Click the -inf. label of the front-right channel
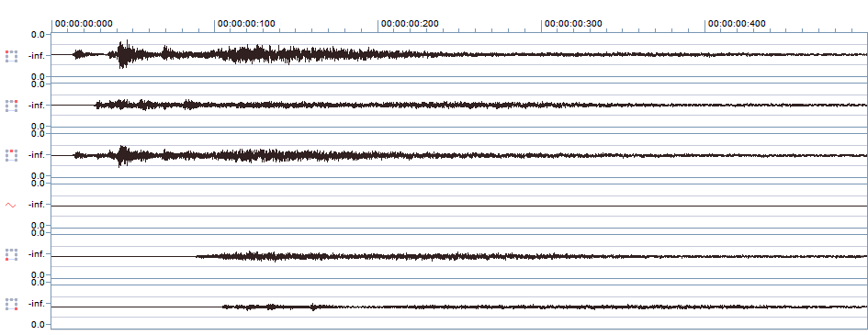 tap(37, 105)
